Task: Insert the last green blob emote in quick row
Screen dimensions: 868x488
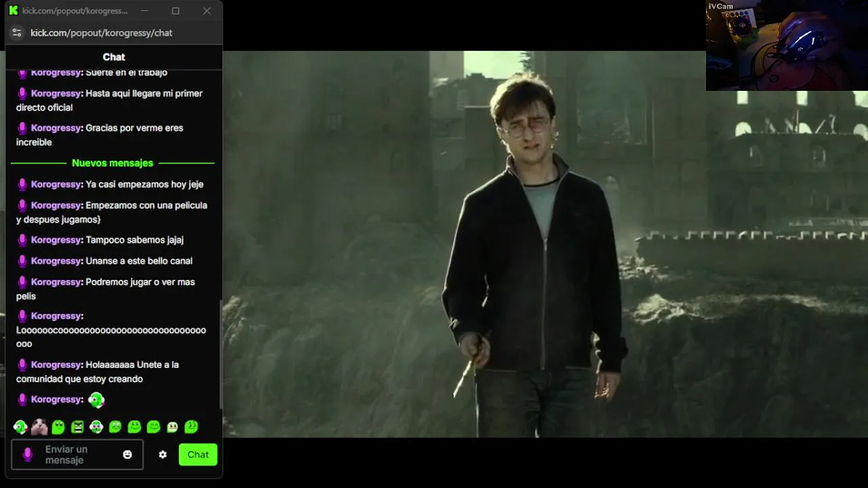Action: point(191,426)
